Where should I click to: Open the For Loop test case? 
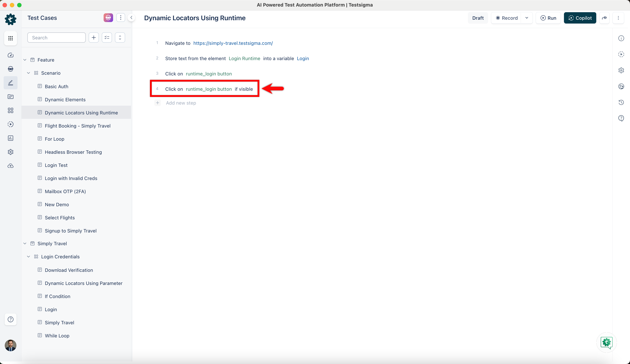tap(55, 139)
